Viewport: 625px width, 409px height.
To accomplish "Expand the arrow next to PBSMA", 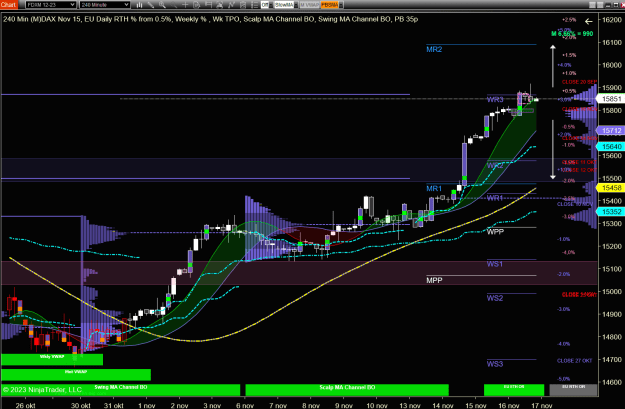I will coord(341,5).
